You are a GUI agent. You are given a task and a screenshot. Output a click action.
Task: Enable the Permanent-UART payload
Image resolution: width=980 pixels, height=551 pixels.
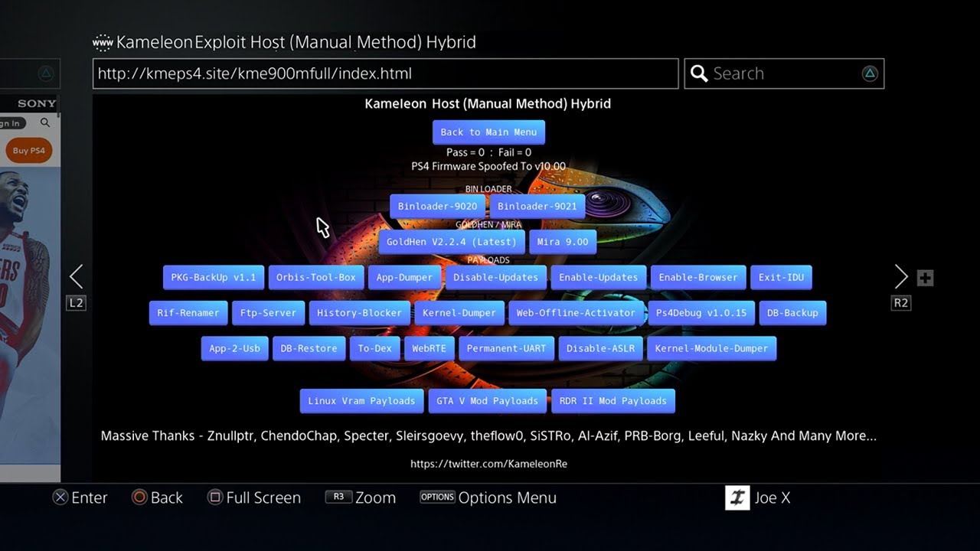[x=506, y=348]
